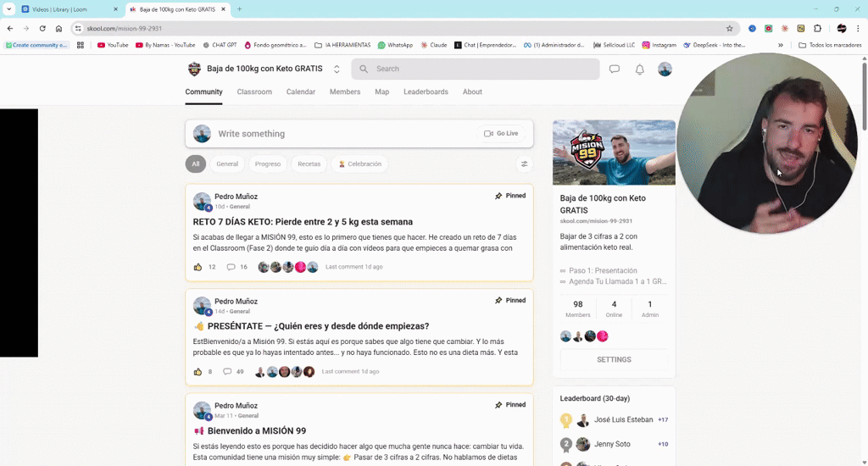The width and height of the screenshot is (868, 466).
Task: Expand the bookmarks overflow chevron
Action: [781, 45]
